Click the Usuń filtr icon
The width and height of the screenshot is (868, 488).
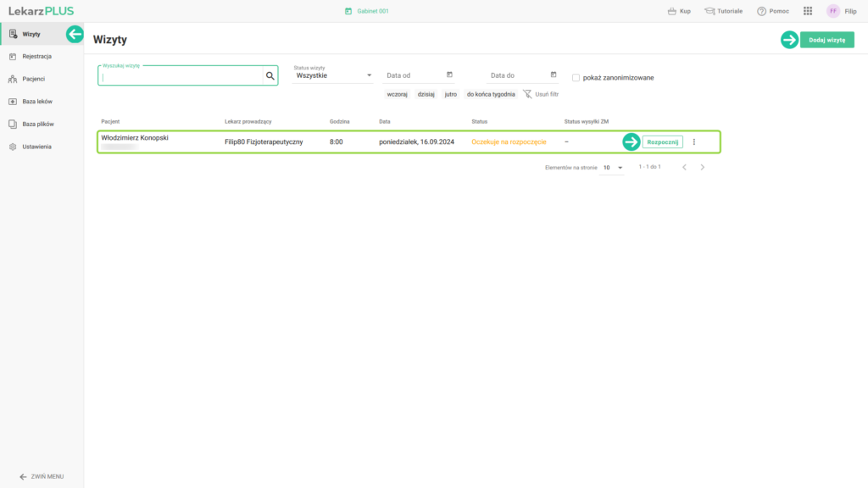point(527,94)
